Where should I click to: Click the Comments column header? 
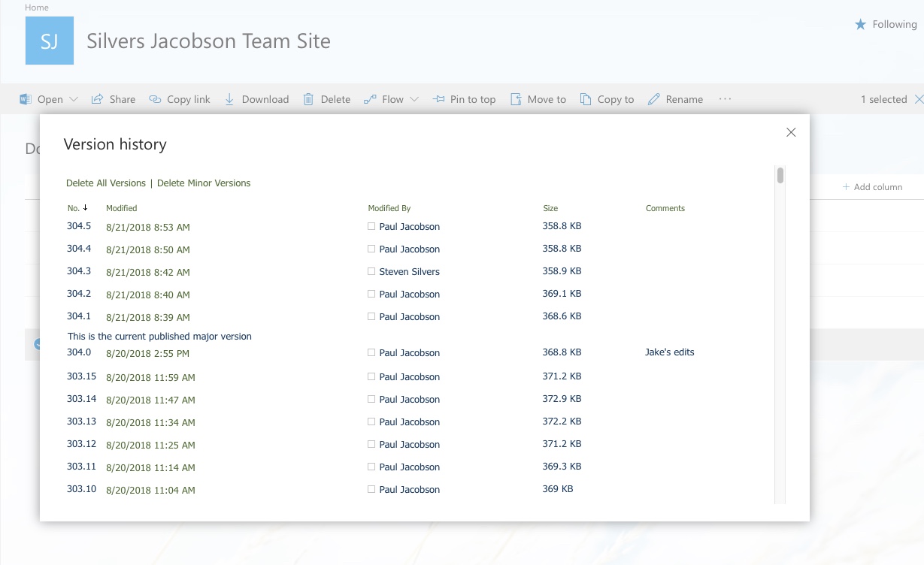tap(665, 208)
